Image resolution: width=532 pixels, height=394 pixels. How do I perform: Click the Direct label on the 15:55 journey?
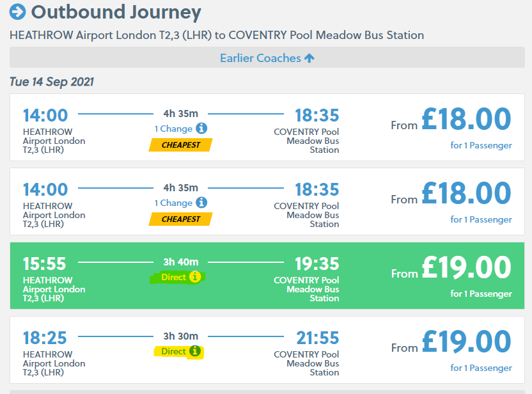point(173,277)
